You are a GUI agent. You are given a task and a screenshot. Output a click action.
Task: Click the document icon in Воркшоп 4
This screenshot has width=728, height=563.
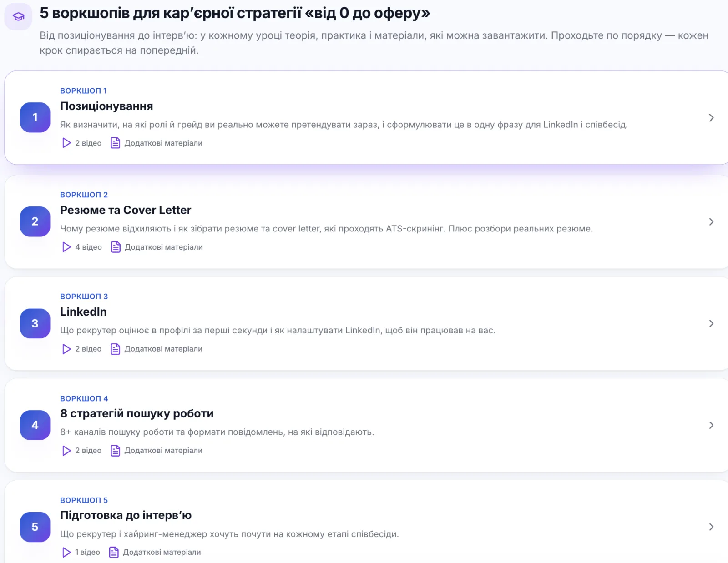(x=116, y=451)
